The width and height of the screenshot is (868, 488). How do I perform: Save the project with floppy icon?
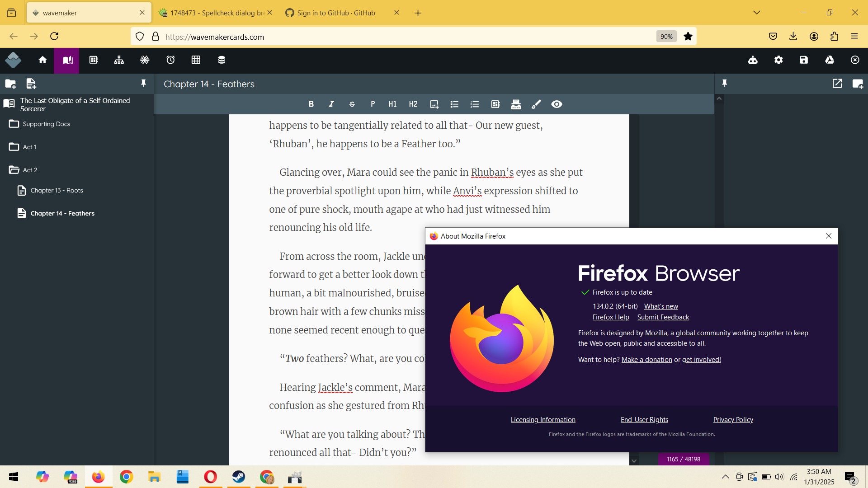tap(804, 60)
